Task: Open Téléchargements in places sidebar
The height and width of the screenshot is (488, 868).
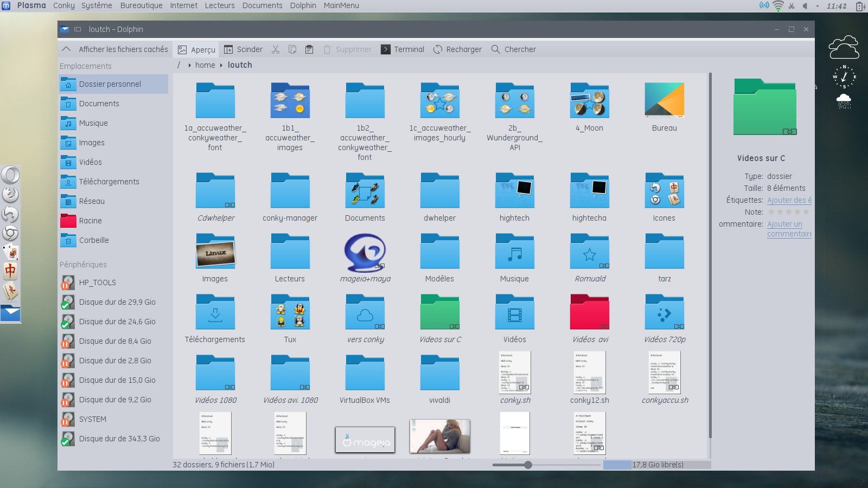Action: [113, 182]
